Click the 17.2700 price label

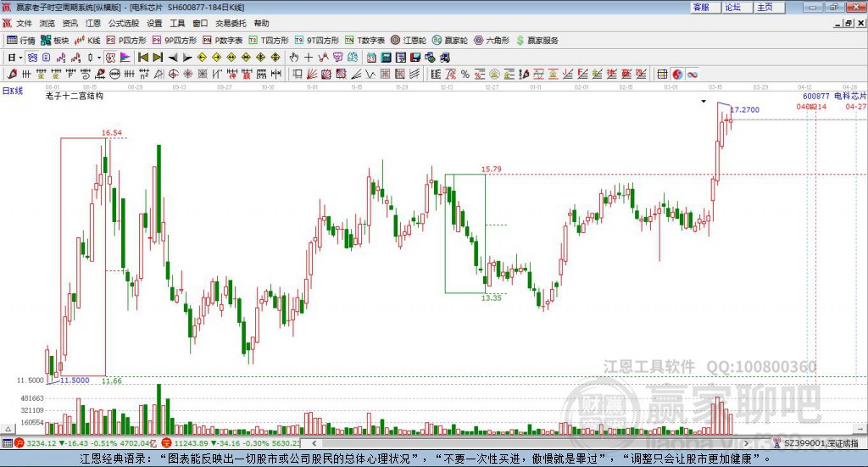(744, 109)
